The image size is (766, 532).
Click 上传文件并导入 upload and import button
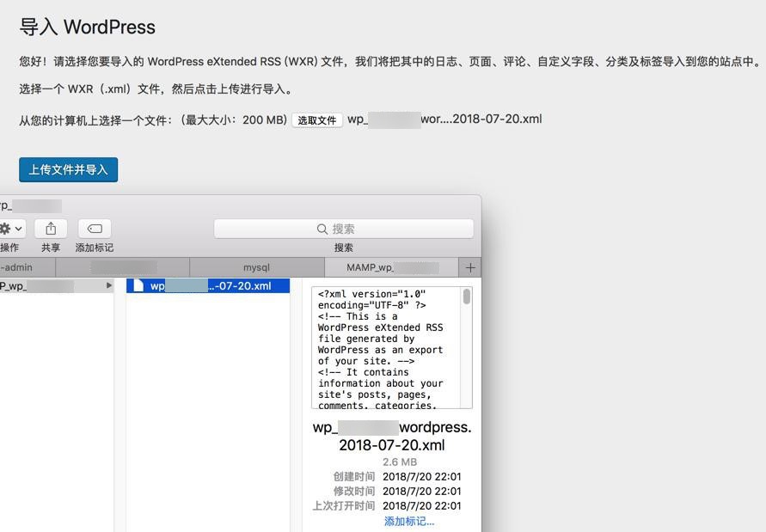(69, 169)
